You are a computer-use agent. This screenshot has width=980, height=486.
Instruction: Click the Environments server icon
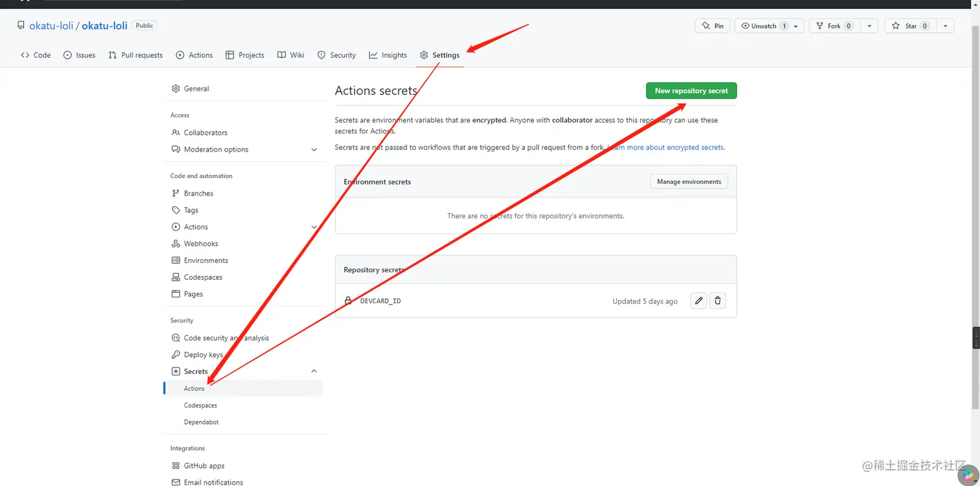(176, 260)
